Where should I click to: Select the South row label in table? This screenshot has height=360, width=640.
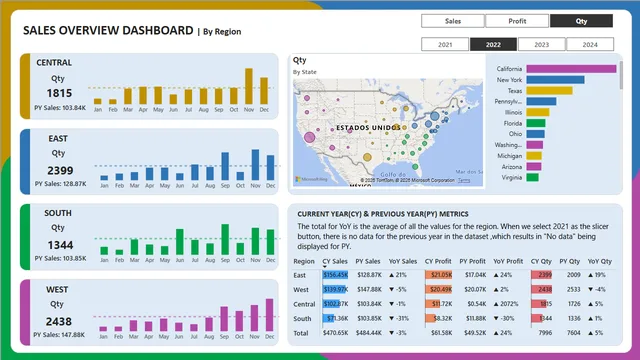pyautogui.click(x=302, y=318)
